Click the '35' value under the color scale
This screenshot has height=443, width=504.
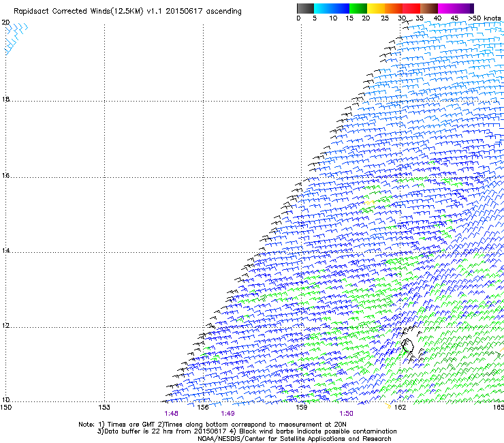point(420,18)
